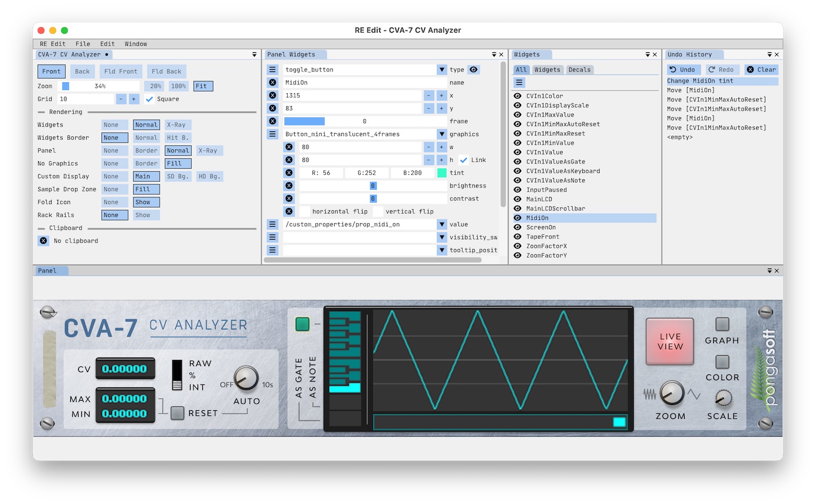
Task: Open the Edit menu
Action: click(x=107, y=44)
